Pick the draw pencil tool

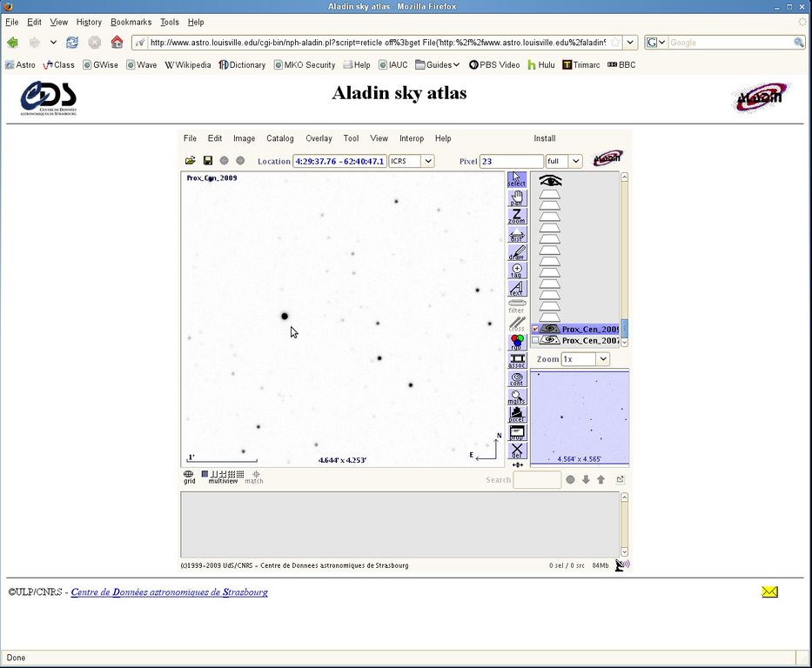[517, 253]
